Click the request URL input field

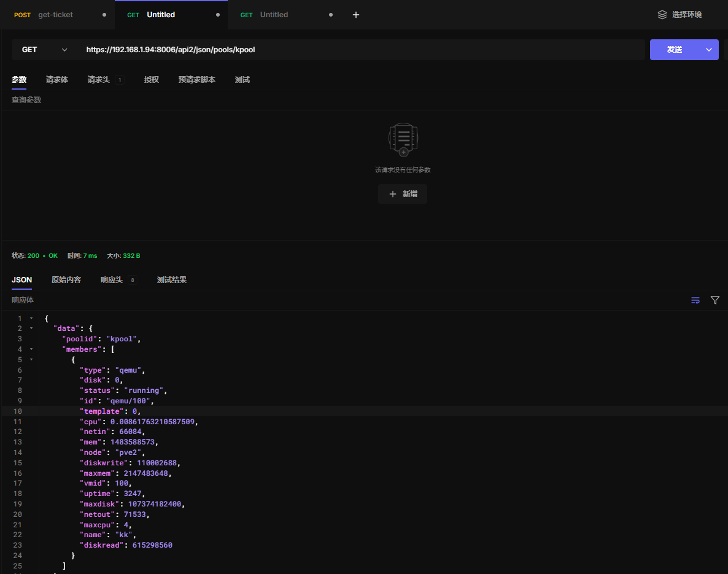pos(362,50)
